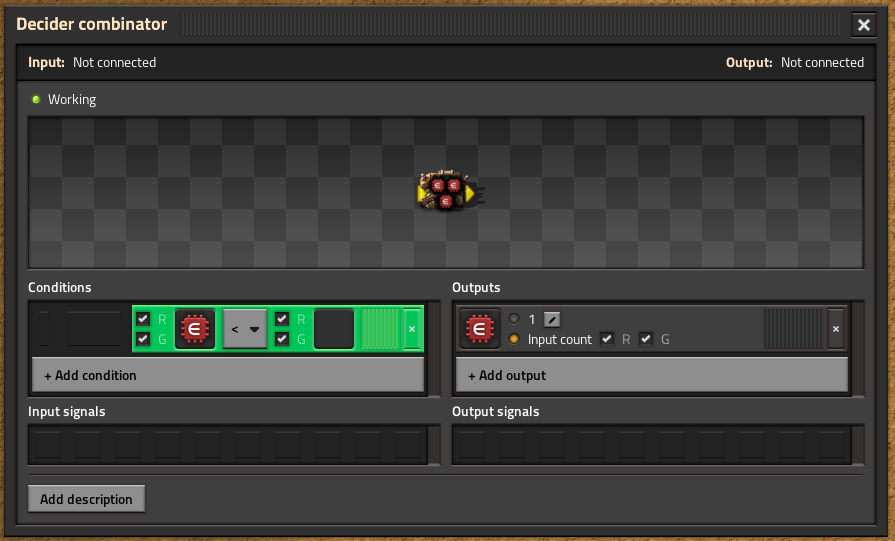Click the decider combinator entity in the preview

pyautogui.click(x=446, y=191)
